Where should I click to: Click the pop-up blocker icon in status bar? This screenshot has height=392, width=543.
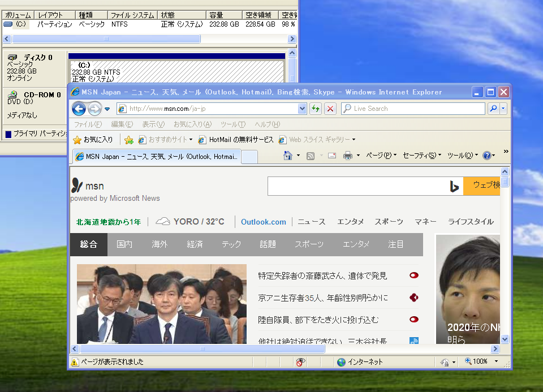[300, 363]
